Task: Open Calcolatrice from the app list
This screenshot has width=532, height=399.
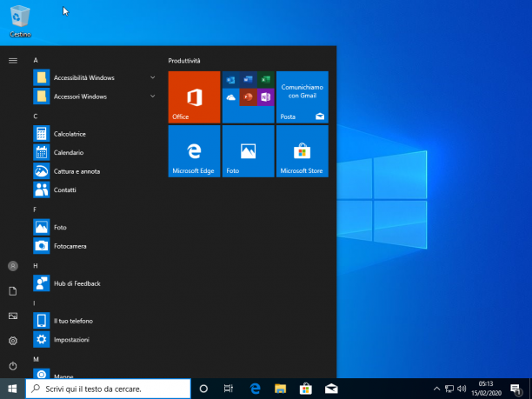Action: (94, 134)
